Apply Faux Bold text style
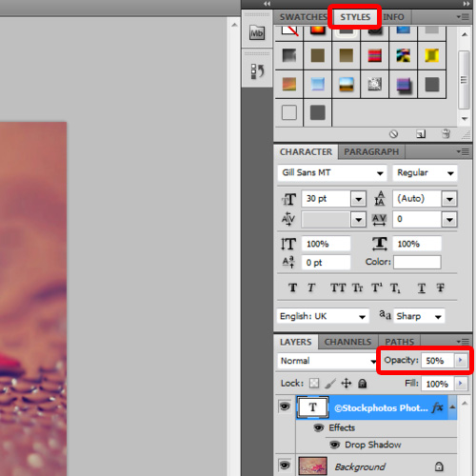Screen dimensions: 476x476 coord(292,288)
